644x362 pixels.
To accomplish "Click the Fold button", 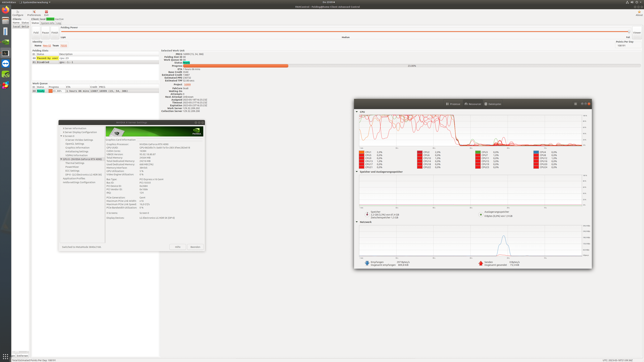I will coord(36,33).
